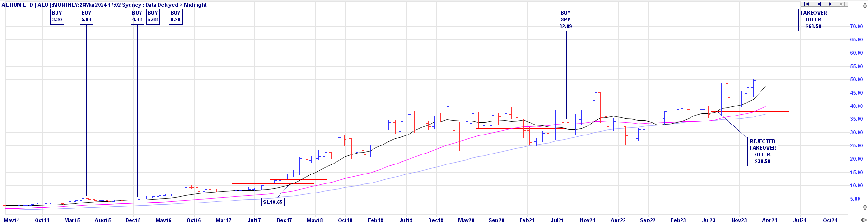Select the BUY 3.30 annotation
Screen dimensions: 868x222
(57, 16)
